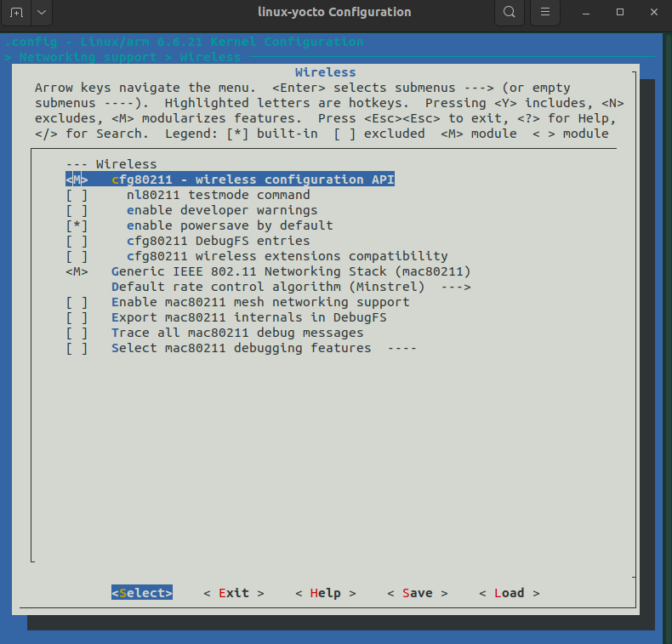The width and height of the screenshot is (672, 644).
Task: Select Generic IEEE 802.11 Networking Stack entry
Action: pyautogui.click(x=290, y=271)
